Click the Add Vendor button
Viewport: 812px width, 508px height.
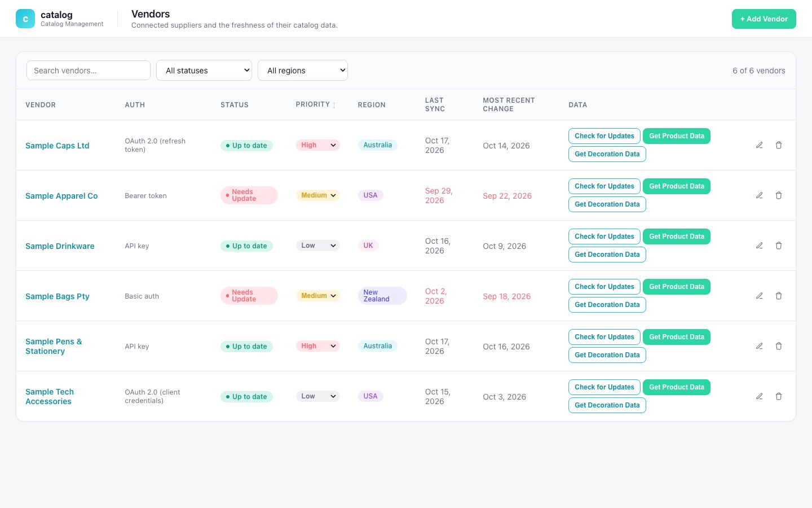[764, 19]
